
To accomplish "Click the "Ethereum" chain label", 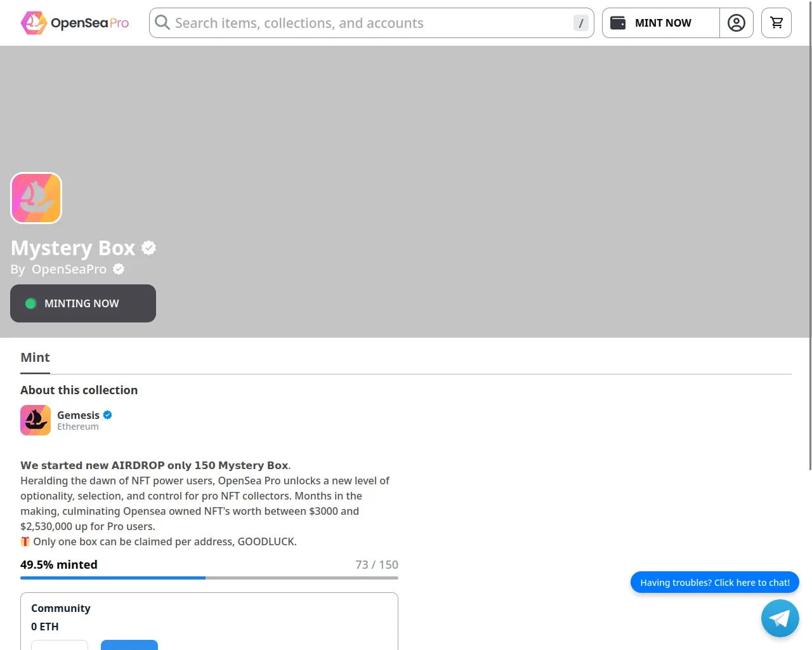I will pyautogui.click(x=78, y=427).
